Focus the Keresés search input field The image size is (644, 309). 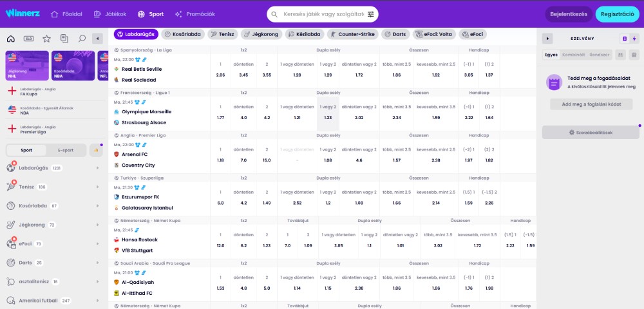point(323,14)
